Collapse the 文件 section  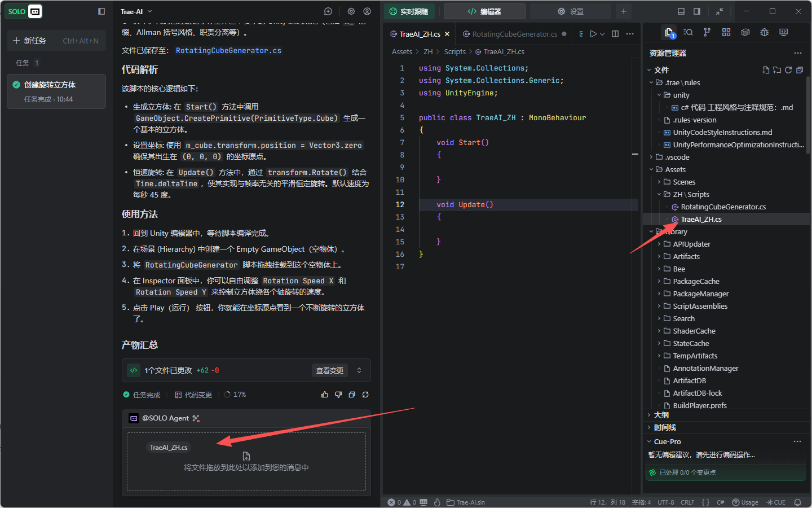pyautogui.click(x=649, y=70)
